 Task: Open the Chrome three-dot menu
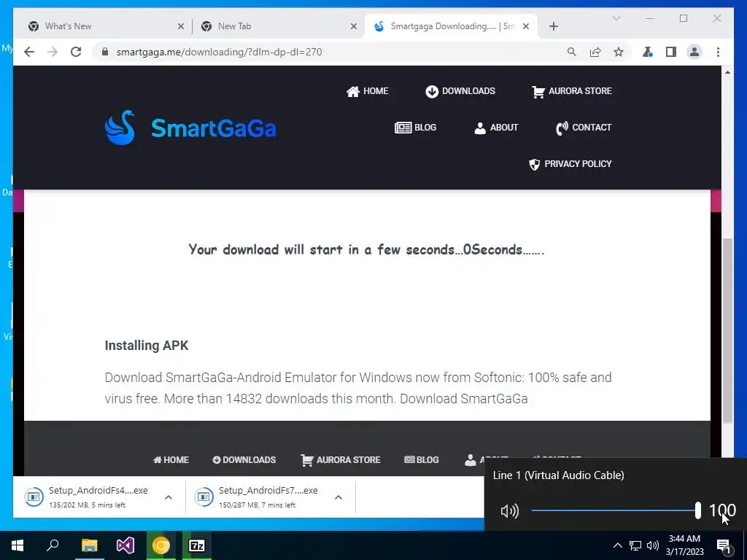click(718, 52)
